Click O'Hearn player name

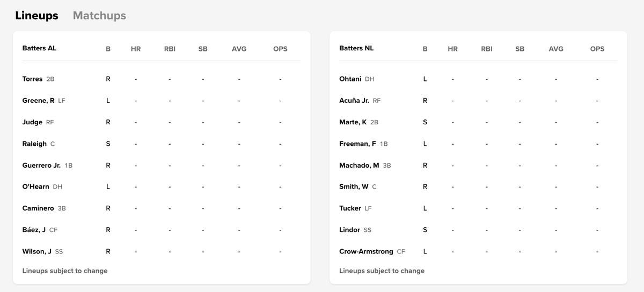(36, 186)
